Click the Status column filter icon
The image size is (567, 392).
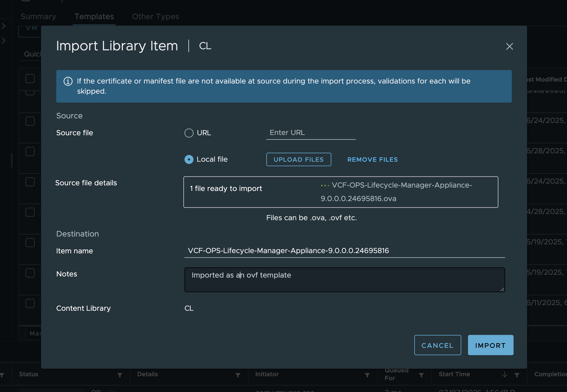[x=120, y=375]
